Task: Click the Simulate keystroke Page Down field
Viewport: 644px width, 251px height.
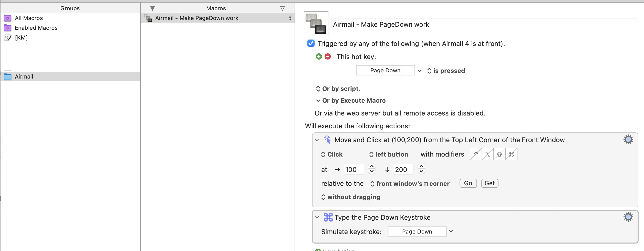Action: click(x=417, y=231)
